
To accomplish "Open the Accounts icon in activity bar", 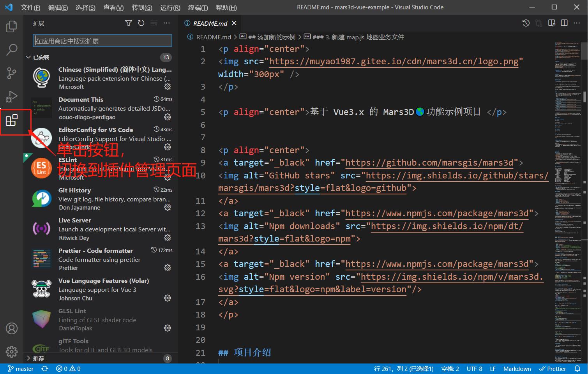I will click(12, 328).
